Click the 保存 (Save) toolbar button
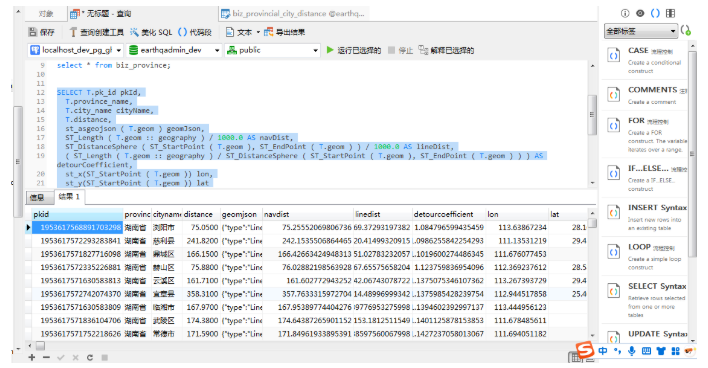Viewport: 708px width, 368px height. pos(41,32)
